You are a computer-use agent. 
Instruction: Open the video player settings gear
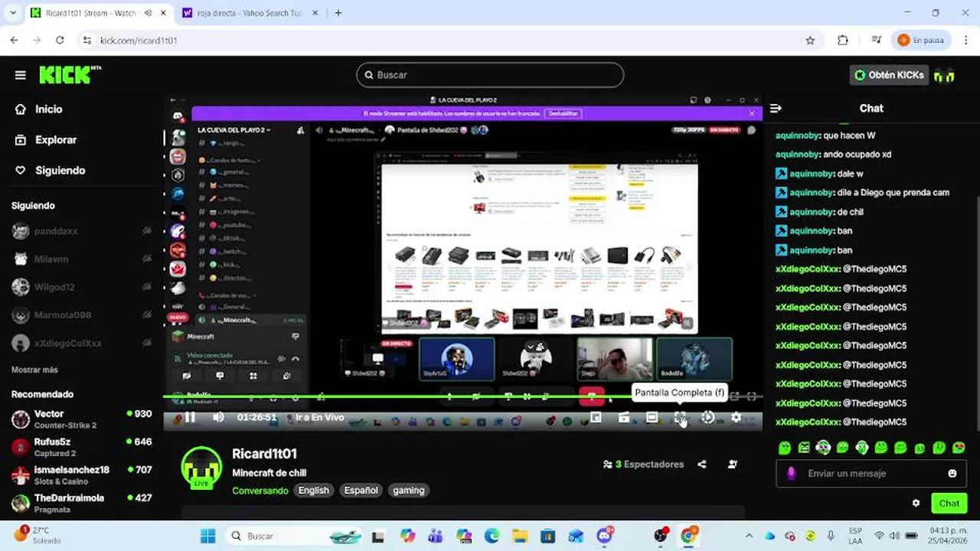pyautogui.click(x=736, y=418)
